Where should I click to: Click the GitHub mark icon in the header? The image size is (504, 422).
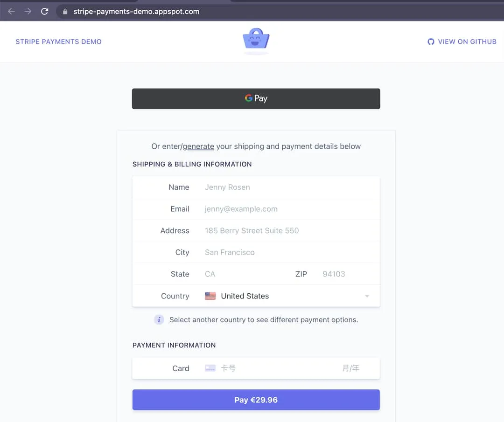coord(431,42)
